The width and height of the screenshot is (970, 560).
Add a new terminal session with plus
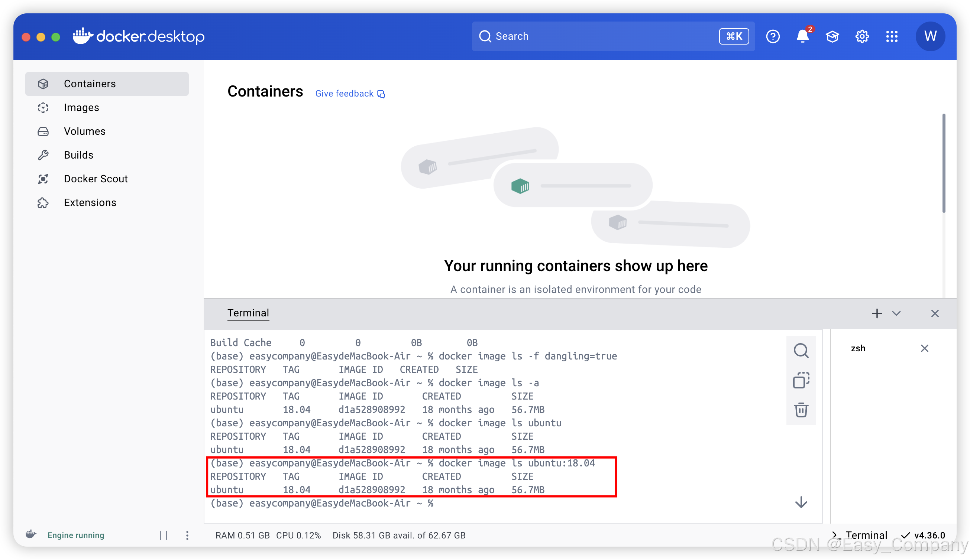[x=877, y=313]
